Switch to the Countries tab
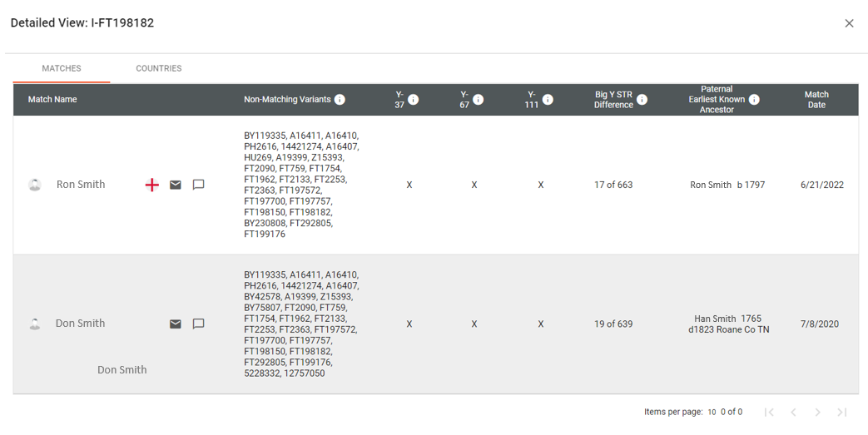 [x=159, y=69]
